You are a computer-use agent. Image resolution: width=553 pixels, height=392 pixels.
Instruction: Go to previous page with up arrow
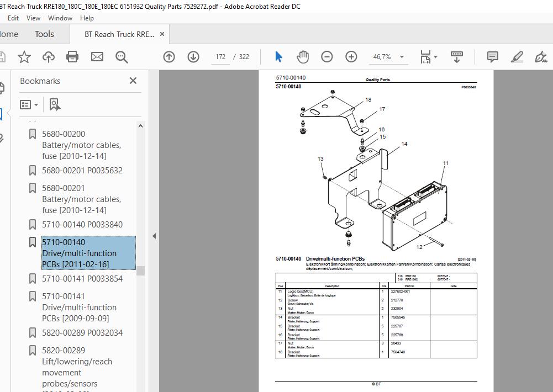tap(169, 57)
